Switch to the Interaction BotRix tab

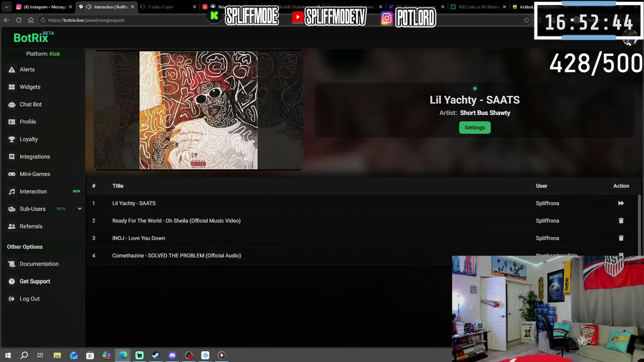tap(106, 7)
